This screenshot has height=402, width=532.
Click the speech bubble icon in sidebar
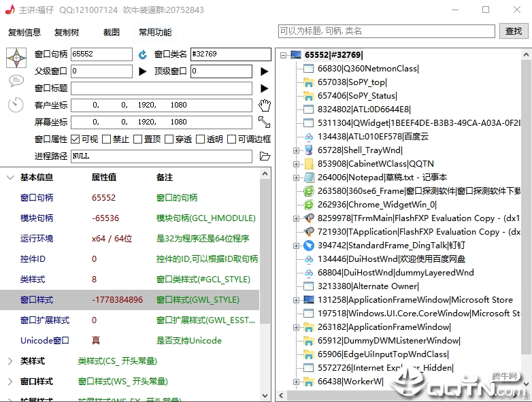[16, 81]
